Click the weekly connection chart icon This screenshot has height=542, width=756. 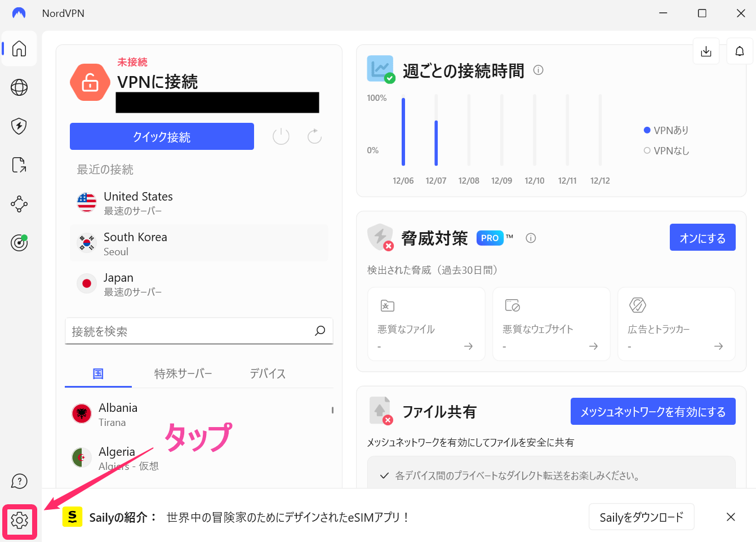381,69
